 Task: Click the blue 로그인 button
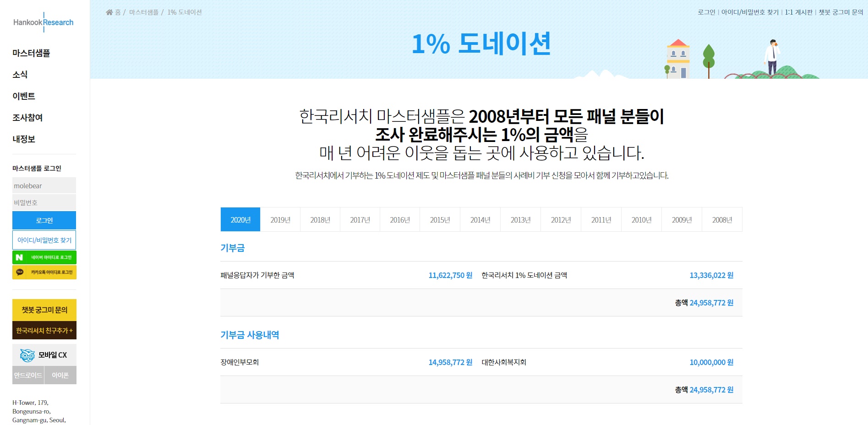(44, 220)
